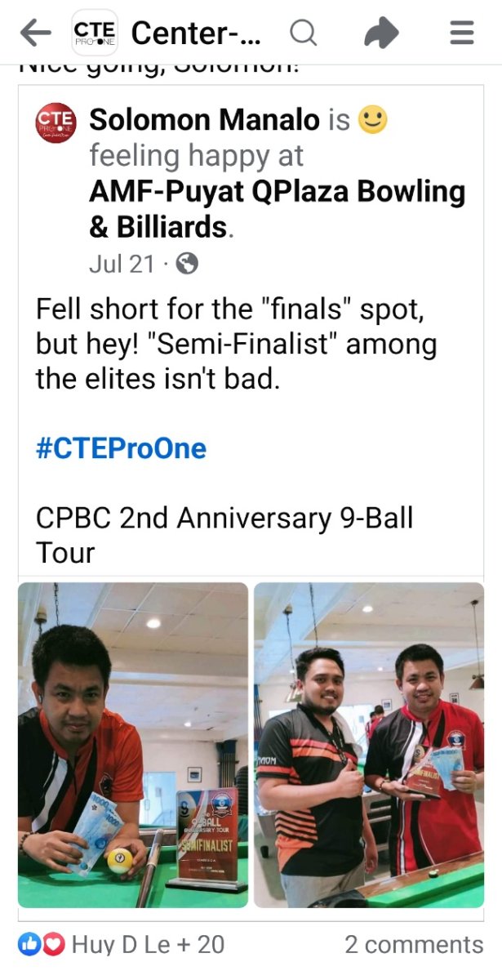The image size is (502, 980).
Task: Open the Jul 21 post timestamp
Action: 122,264
